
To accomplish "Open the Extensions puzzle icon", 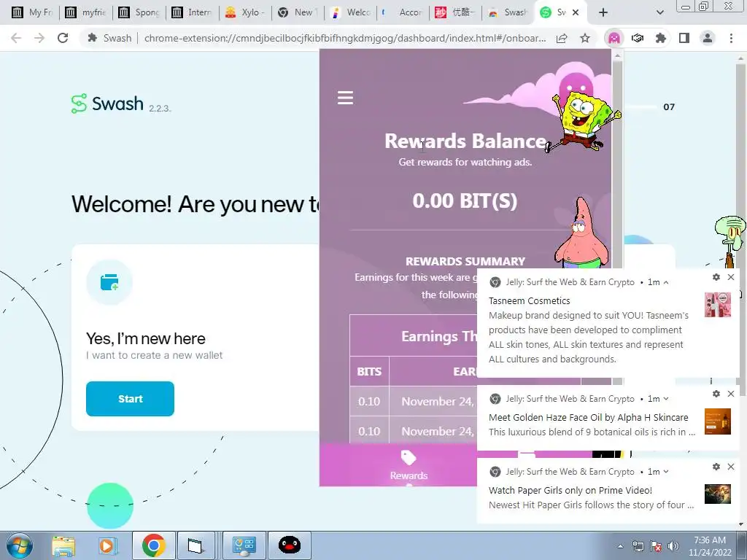I will click(x=660, y=38).
